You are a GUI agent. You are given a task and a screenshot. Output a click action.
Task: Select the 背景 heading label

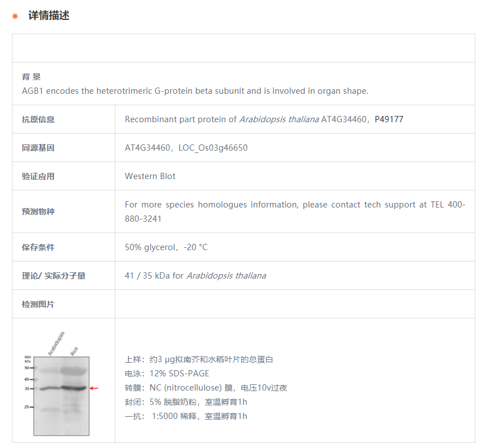click(x=31, y=77)
